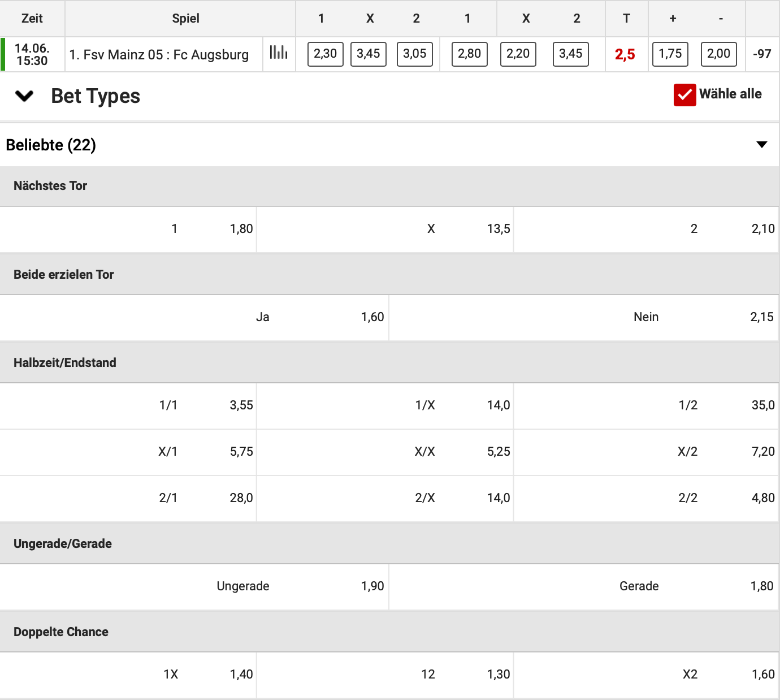Collapse the Beliebte (22) market group
Viewport: 780px width, 700px height.
point(763,145)
